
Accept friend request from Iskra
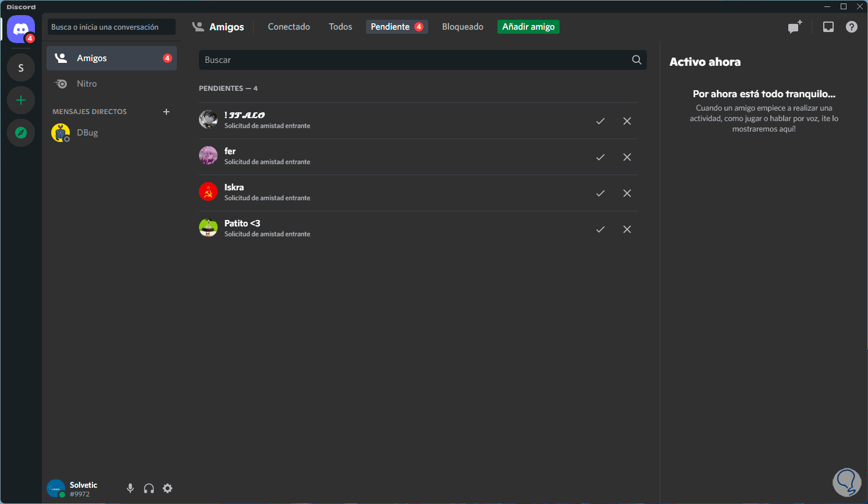tap(600, 193)
